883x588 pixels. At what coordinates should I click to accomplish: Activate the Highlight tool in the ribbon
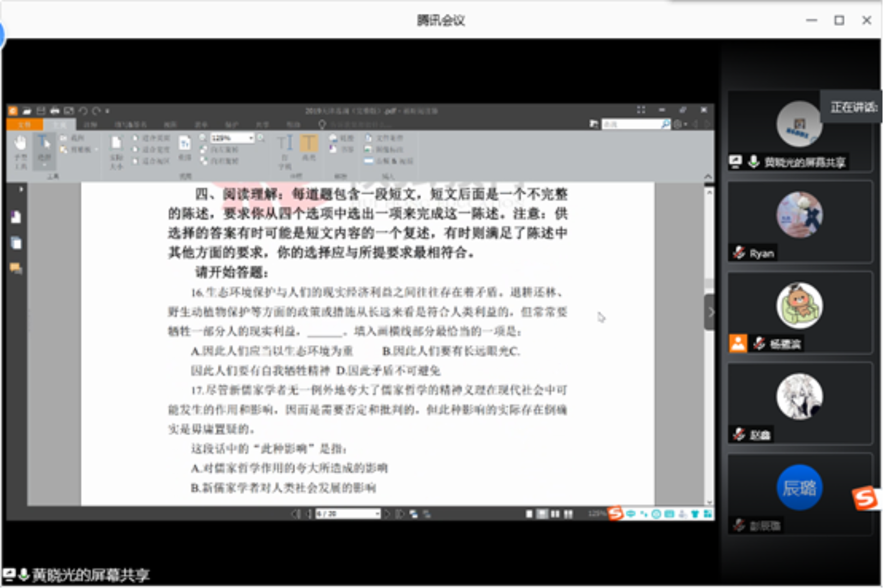pos(309,148)
